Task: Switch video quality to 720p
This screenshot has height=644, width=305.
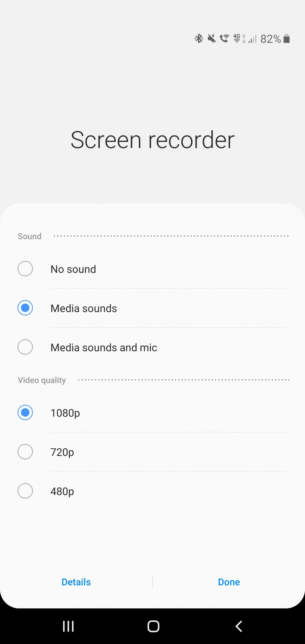Action: tap(25, 452)
